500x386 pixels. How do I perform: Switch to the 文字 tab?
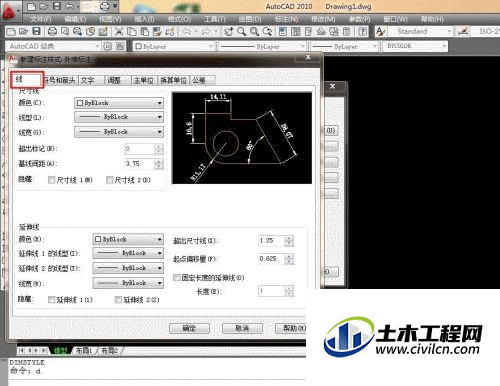[x=91, y=80]
